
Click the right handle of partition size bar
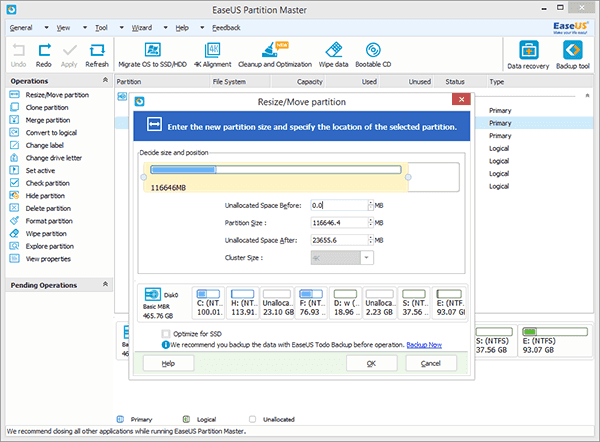[409, 178]
